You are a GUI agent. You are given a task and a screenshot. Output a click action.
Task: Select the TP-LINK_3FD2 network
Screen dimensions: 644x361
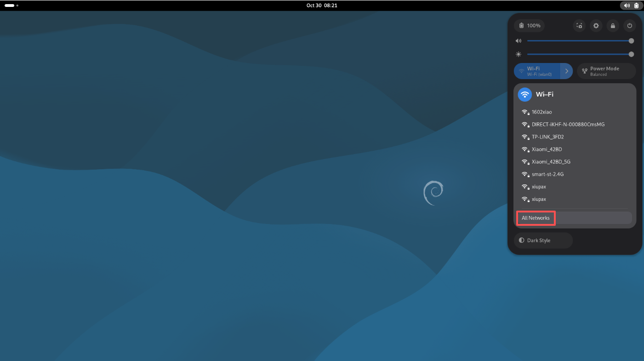547,137
